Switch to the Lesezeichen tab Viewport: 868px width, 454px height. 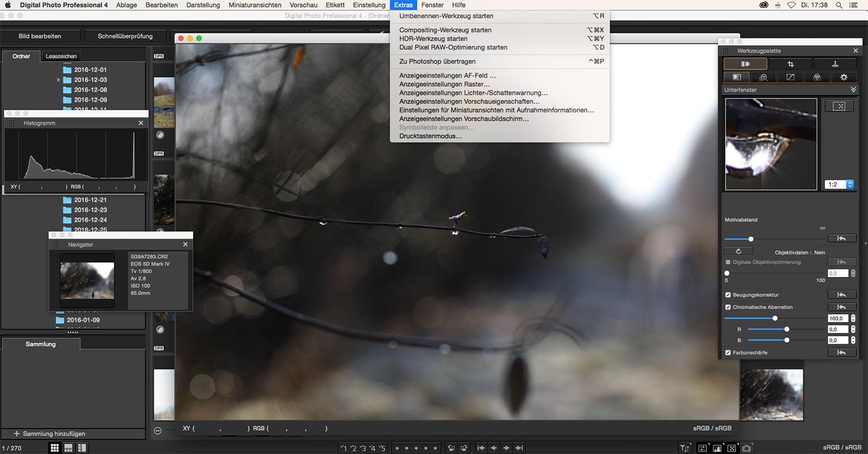(x=61, y=56)
